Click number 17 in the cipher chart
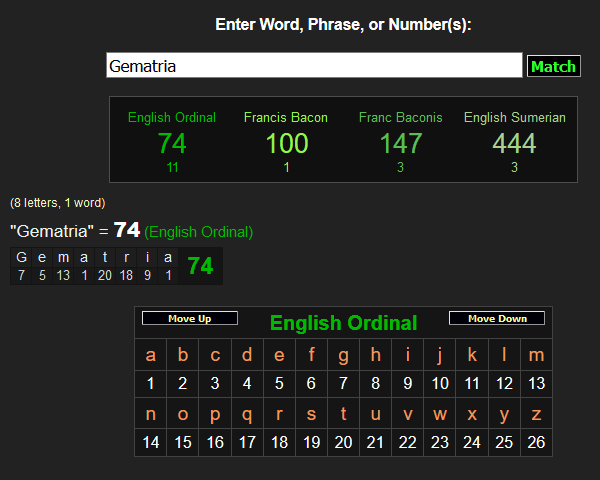600x480 pixels. pos(247,442)
